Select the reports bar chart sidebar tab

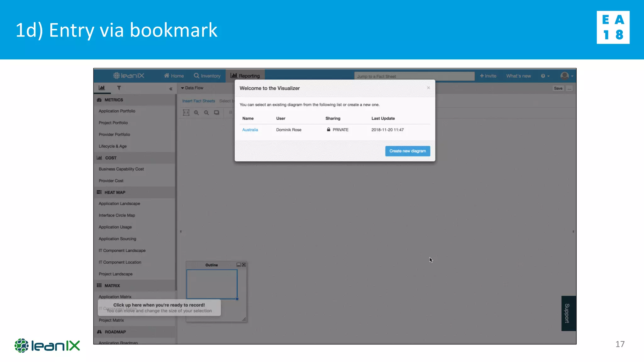102,88
